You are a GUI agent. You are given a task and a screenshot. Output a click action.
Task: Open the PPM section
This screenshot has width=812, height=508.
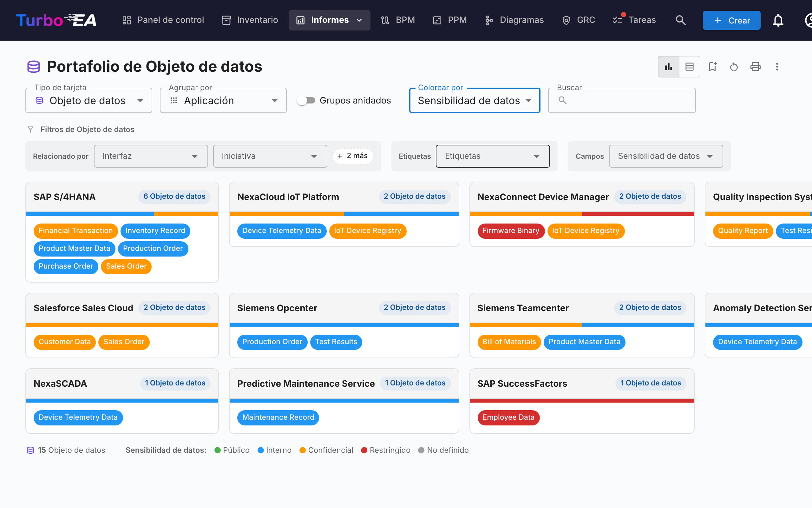coord(450,20)
